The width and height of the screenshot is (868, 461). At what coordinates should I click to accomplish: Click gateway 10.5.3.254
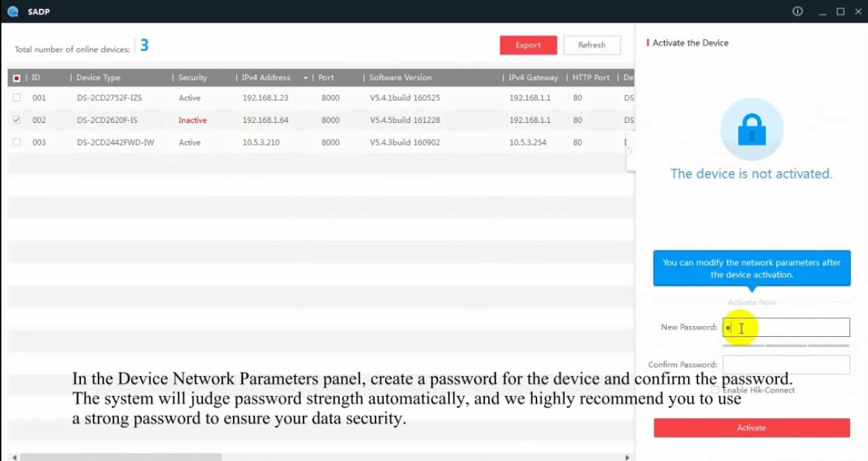528,142
